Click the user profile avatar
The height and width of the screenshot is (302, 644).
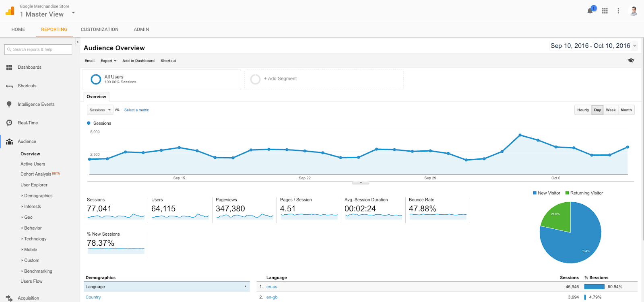tap(634, 11)
